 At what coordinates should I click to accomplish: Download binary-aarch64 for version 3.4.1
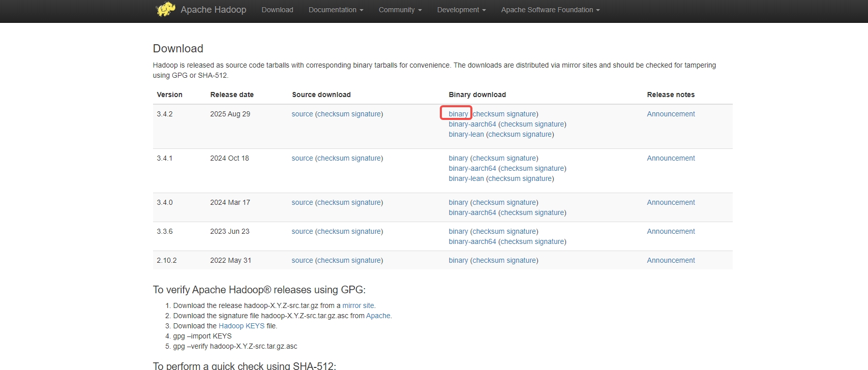[x=472, y=168]
